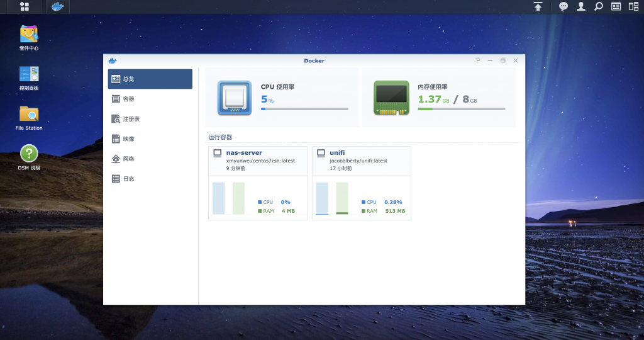Click the CPU usage progress bar
The width and height of the screenshot is (644, 340).
pos(304,109)
